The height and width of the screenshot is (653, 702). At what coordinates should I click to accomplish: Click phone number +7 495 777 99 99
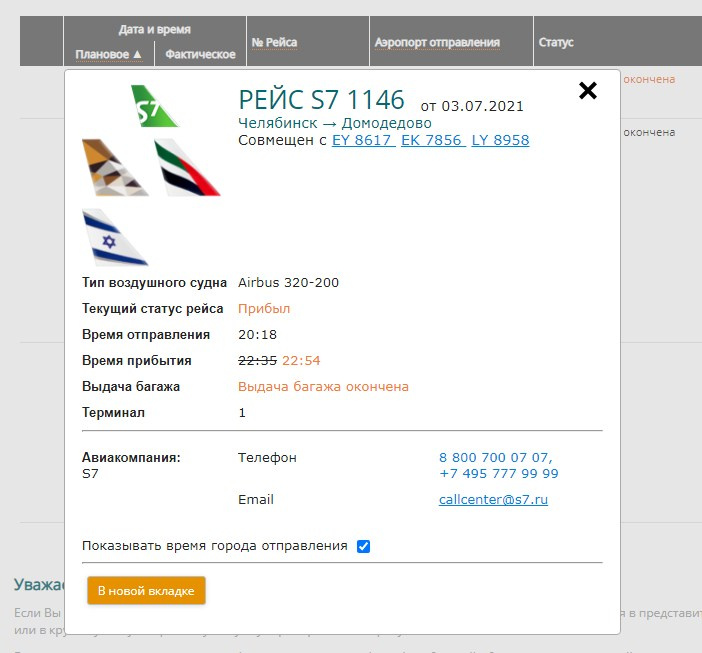tap(499, 474)
